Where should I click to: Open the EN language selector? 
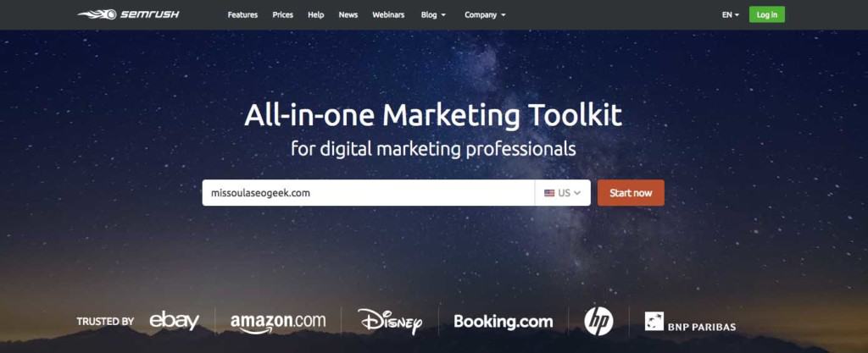click(x=730, y=15)
